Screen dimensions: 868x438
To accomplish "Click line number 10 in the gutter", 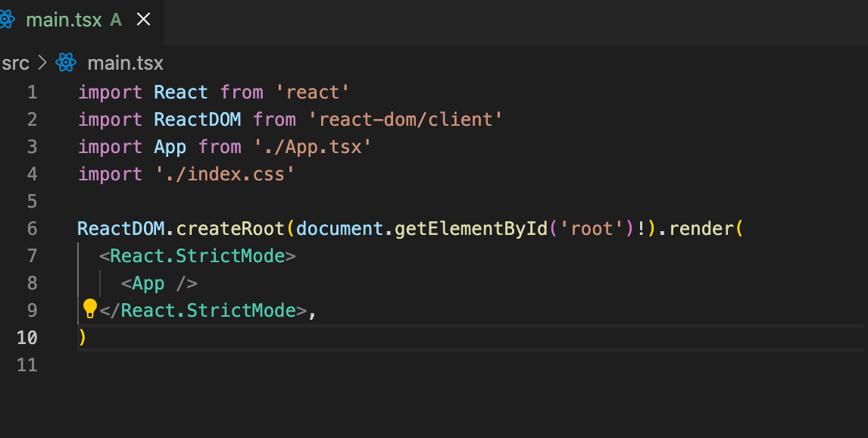I will tap(27, 338).
